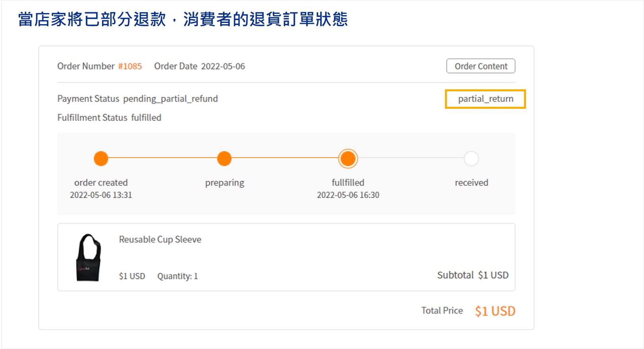Click the Order Date 2022-05-06 text
Viewport: 644px width, 349px height.
199,66
